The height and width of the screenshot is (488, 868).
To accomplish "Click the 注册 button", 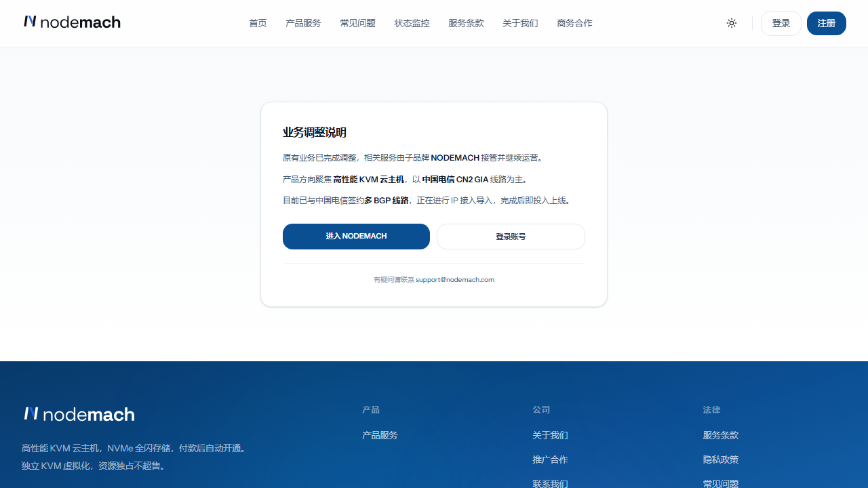I will [x=827, y=23].
